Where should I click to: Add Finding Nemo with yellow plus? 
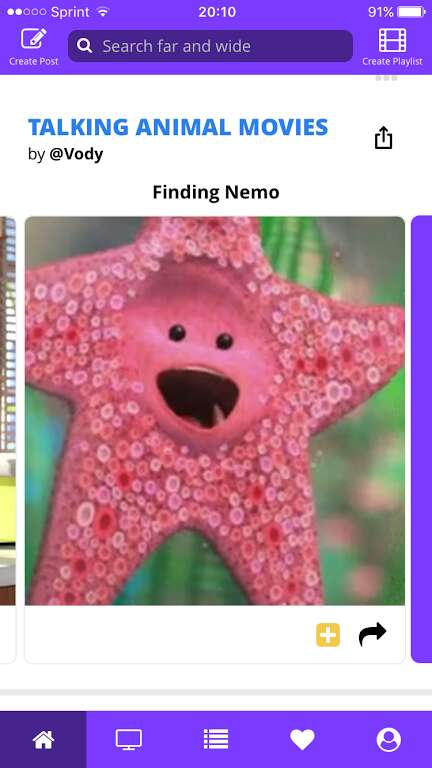[x=328, y=635]
